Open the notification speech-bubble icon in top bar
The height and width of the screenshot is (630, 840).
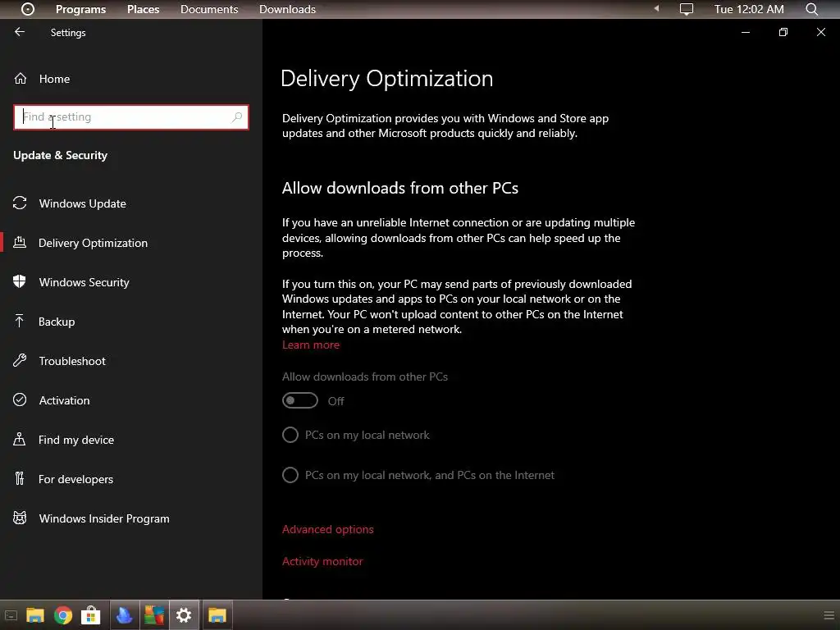click(x=687, y=9)
